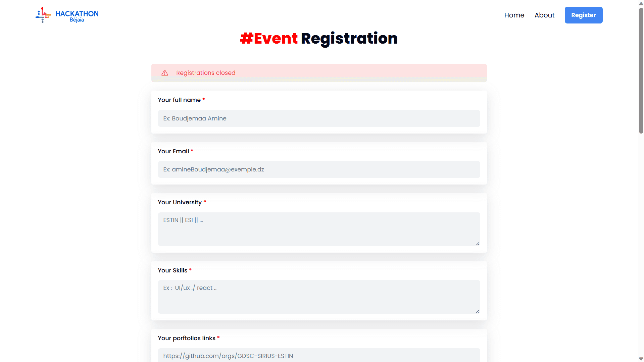The image size is (644, 362).
Task: Focus the Your Email input field
Action: (319, 169)
